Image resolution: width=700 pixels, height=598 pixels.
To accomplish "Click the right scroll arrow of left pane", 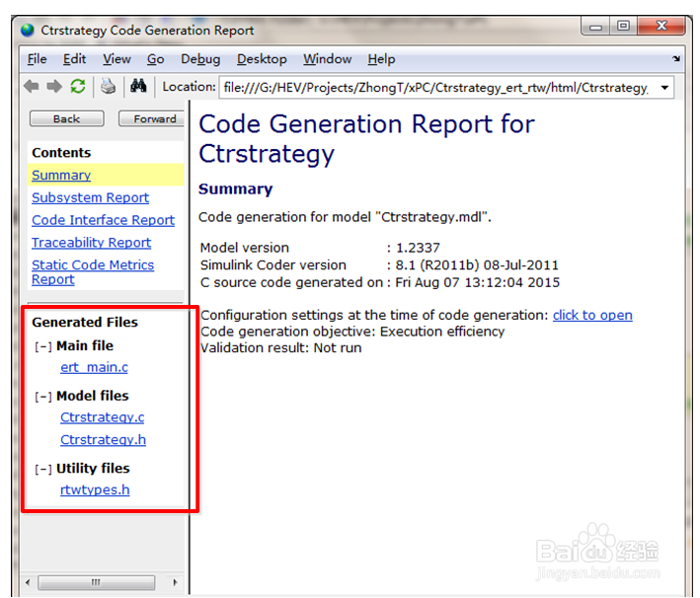I will click(175, 582).
